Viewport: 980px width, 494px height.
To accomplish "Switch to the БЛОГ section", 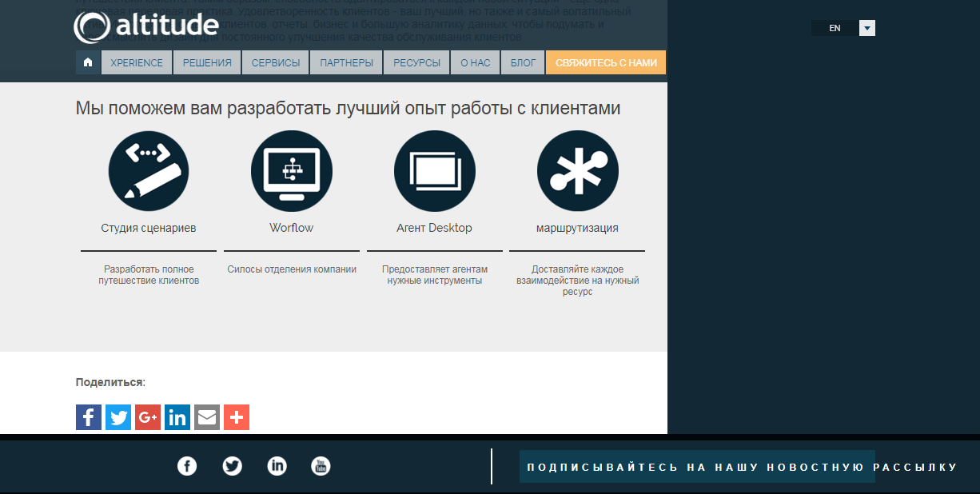I will 522,62.
